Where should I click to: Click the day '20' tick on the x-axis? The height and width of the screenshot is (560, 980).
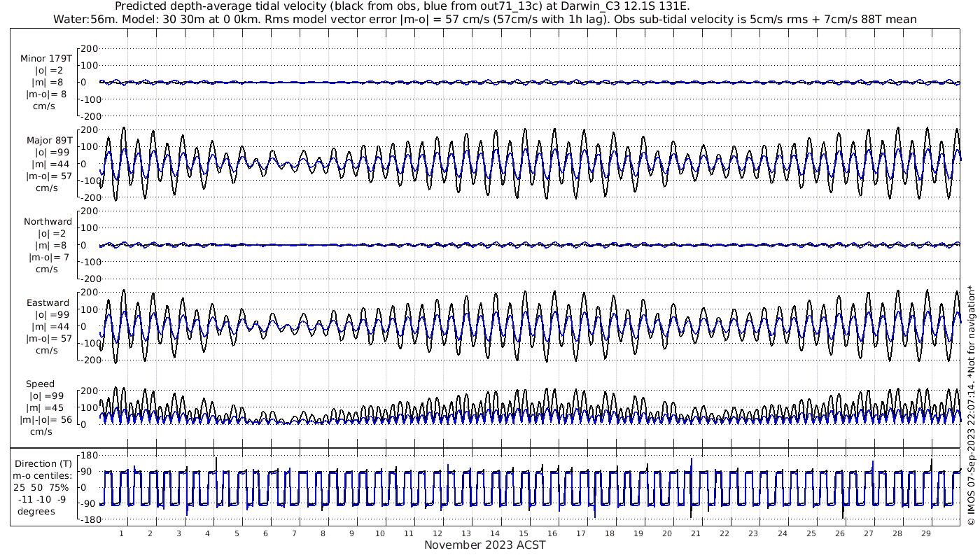667,533
